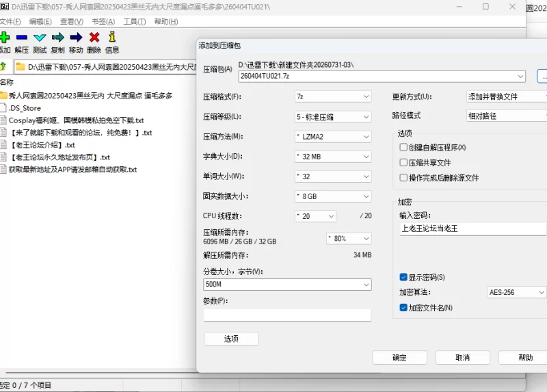Click the green plus Add (添加) toolbar icon
The image size is (547, 392).
pyautogui.click(x=5, y=38)
